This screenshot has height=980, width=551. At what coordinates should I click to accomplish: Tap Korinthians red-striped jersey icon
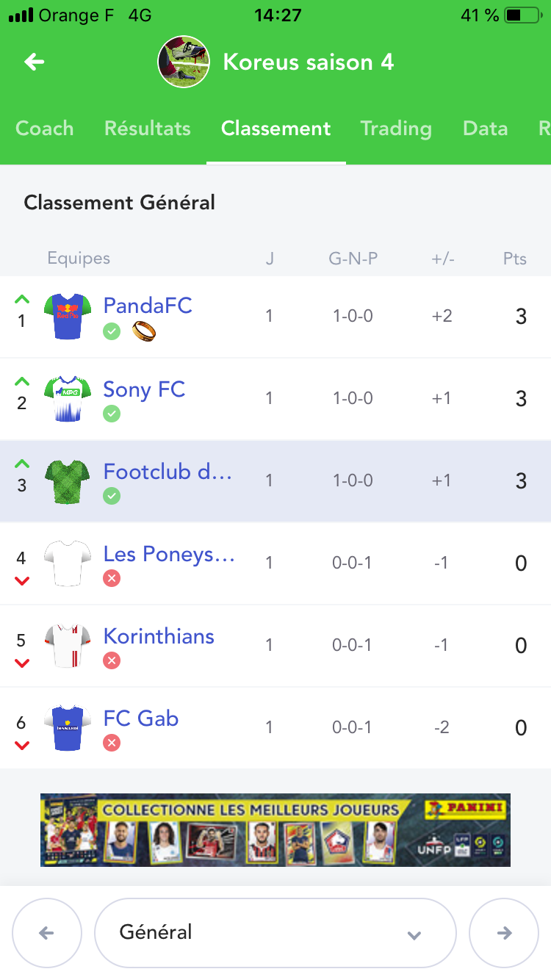tap(68, 646)
